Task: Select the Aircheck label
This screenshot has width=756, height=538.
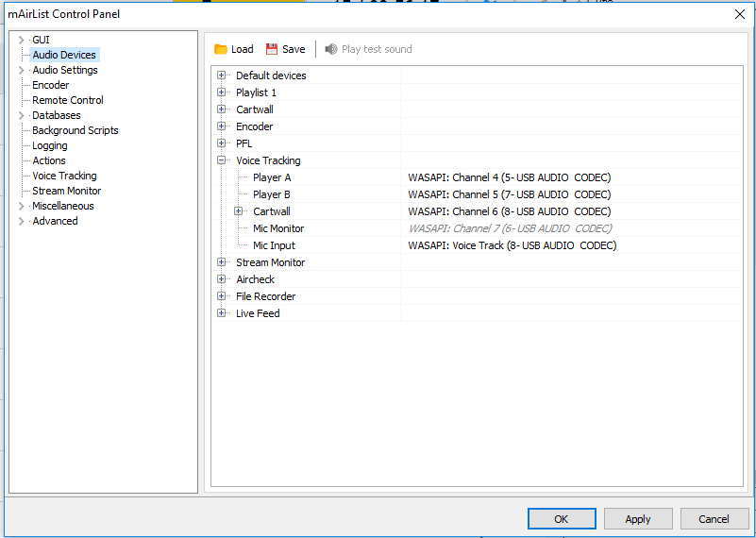Action: [255, 279]
